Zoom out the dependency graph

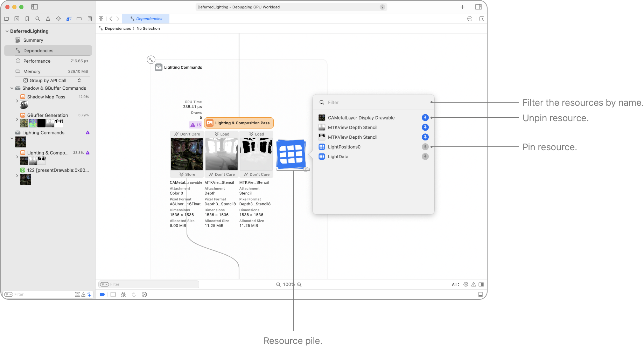coord(278,285)
